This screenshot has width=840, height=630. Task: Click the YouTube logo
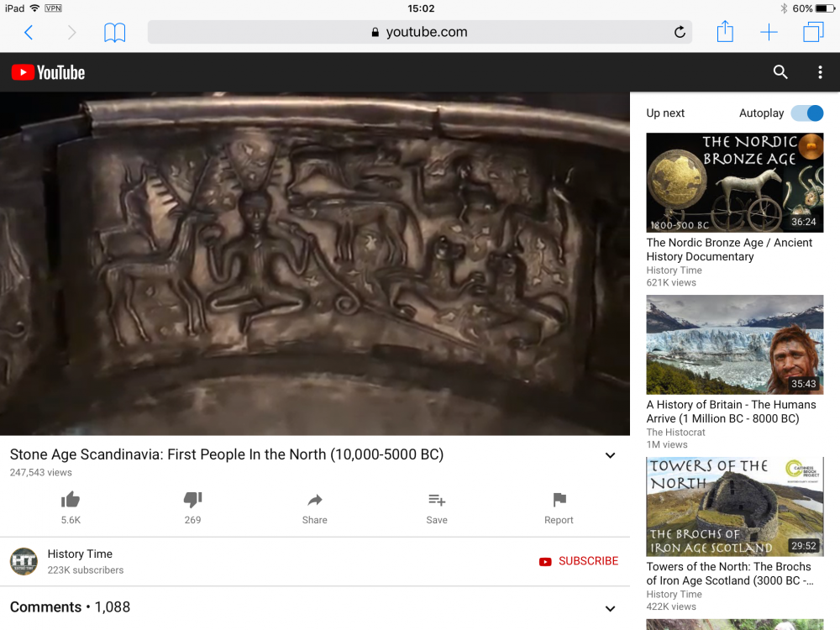point(48,72)
